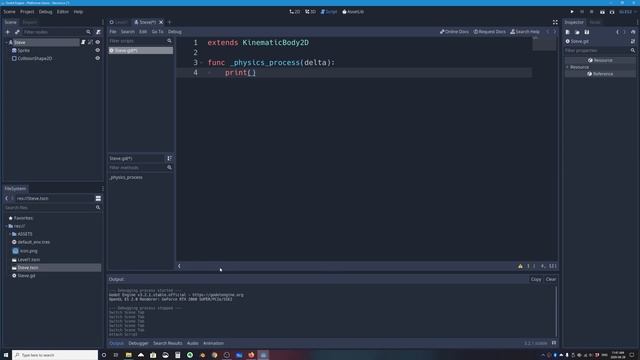This screenshot has width=640, height=360.
Task: Open the Help menu
Action: click(78, 12)
